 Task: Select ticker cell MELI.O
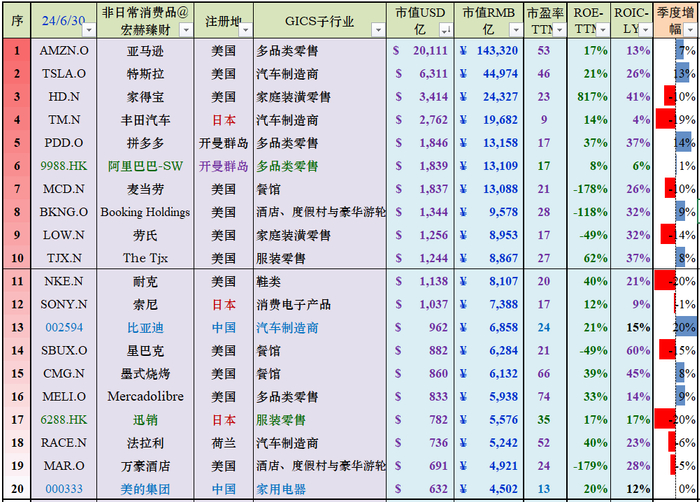click(x=64, y=397)
